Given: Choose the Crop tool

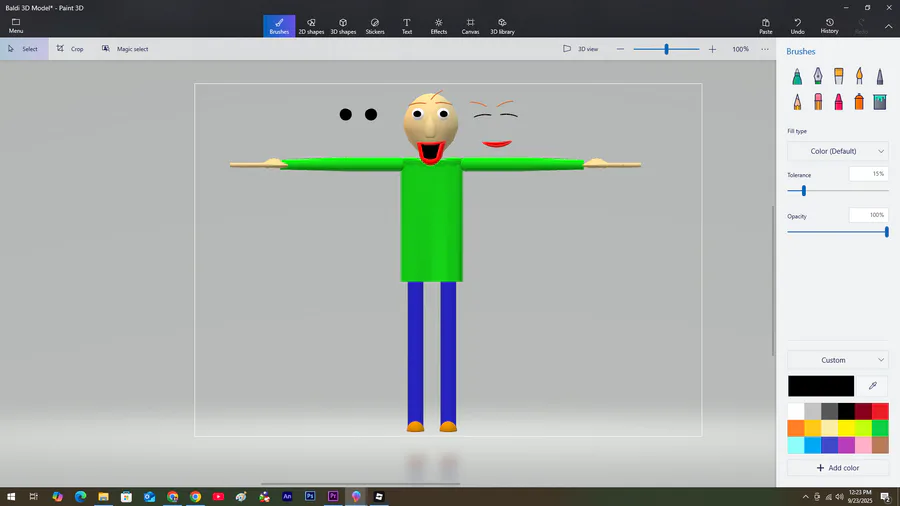Looking at the screenshot, I should [x=70, y=49].
